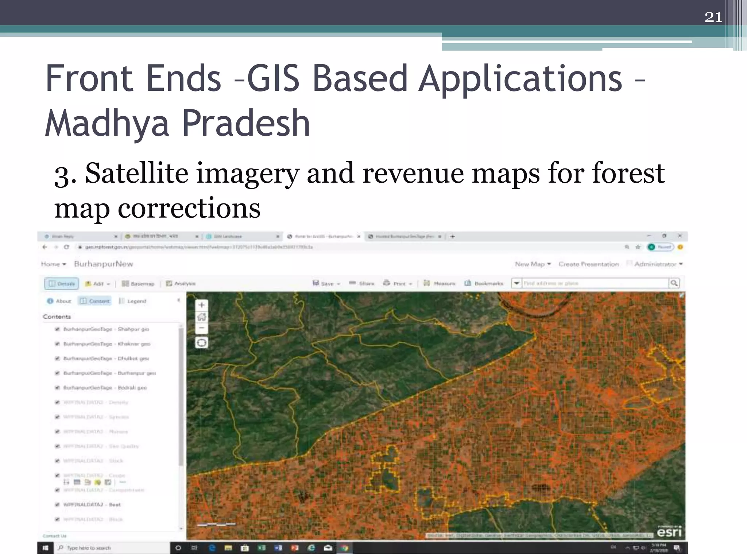The height and width of the screenshot is (560, 747).
Task: Click the Details button
Action: point(61,284)
